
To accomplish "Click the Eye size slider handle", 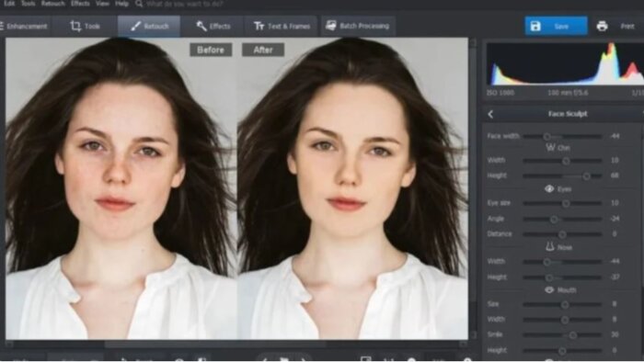I will pos(567,203).
